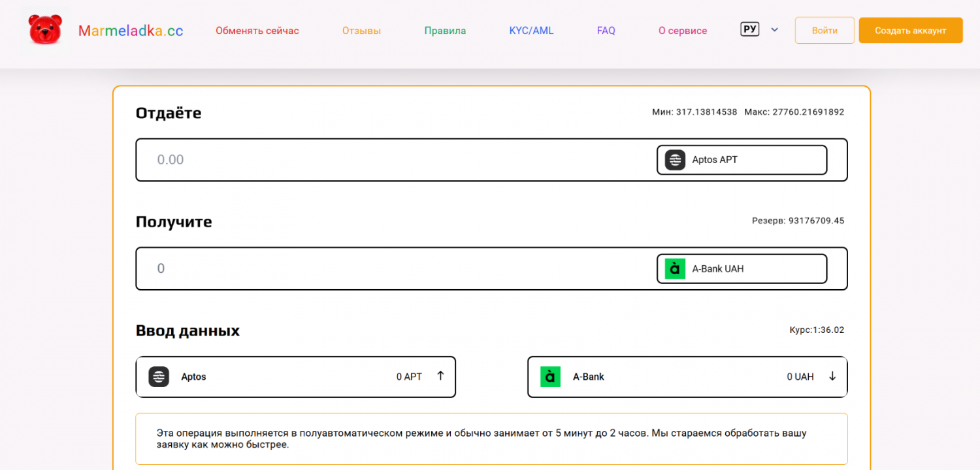Open the О сервисе page
The width and height of the screenshot is (980, 470).
[683, 31]
